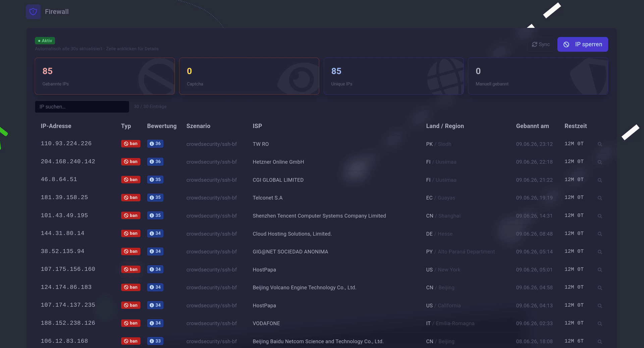Click score badge 34 of 144.31.80.14

coord(155,233)
